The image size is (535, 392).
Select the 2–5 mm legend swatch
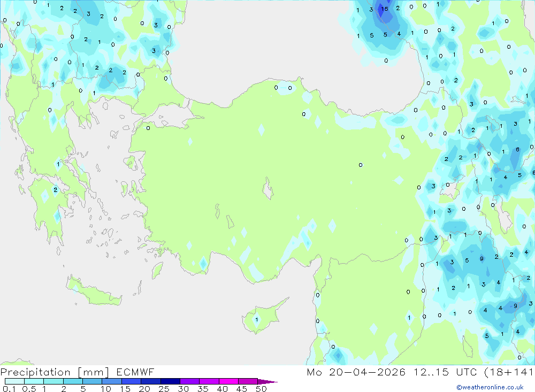coord(73,381)
